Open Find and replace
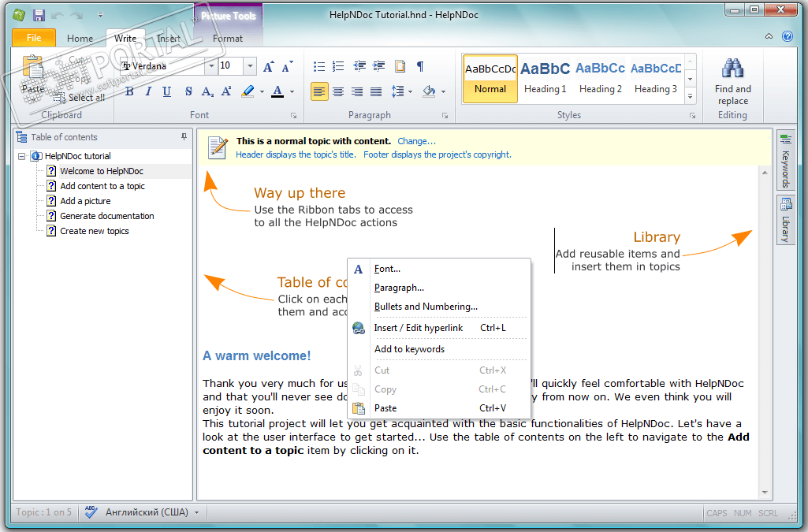Viewport: 808px width, 532px height. click(733, 81)
